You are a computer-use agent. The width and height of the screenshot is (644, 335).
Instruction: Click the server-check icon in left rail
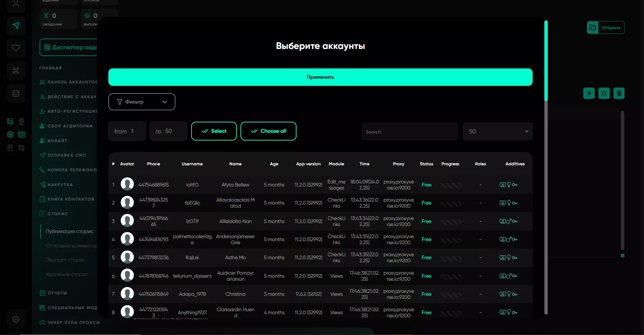point(10,121)
